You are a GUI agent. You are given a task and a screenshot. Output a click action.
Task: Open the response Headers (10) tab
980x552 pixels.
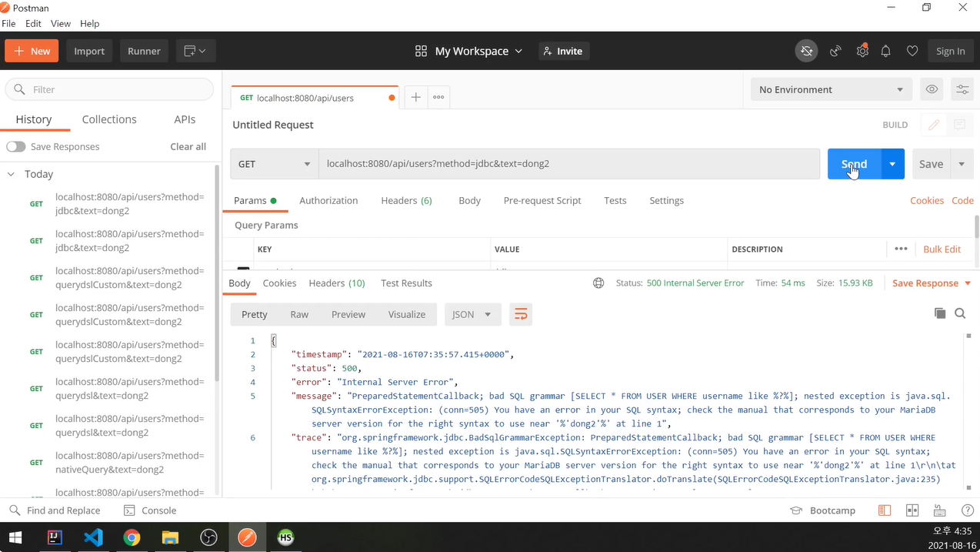(337, 283)
